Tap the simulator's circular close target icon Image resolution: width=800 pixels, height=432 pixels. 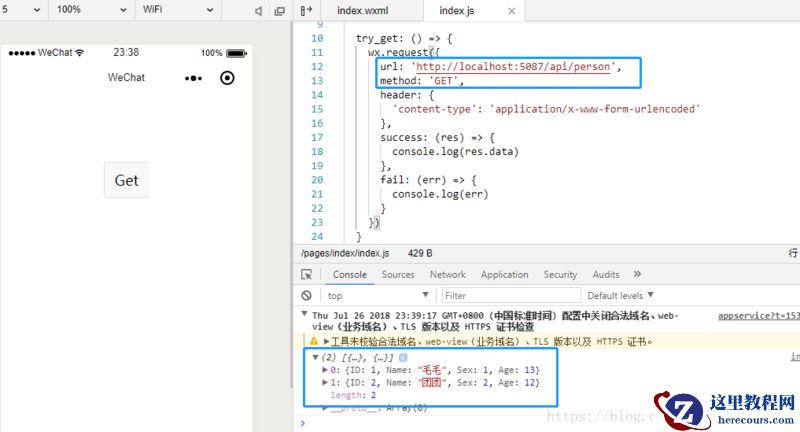pyautogui.click(x=227, y=78)
